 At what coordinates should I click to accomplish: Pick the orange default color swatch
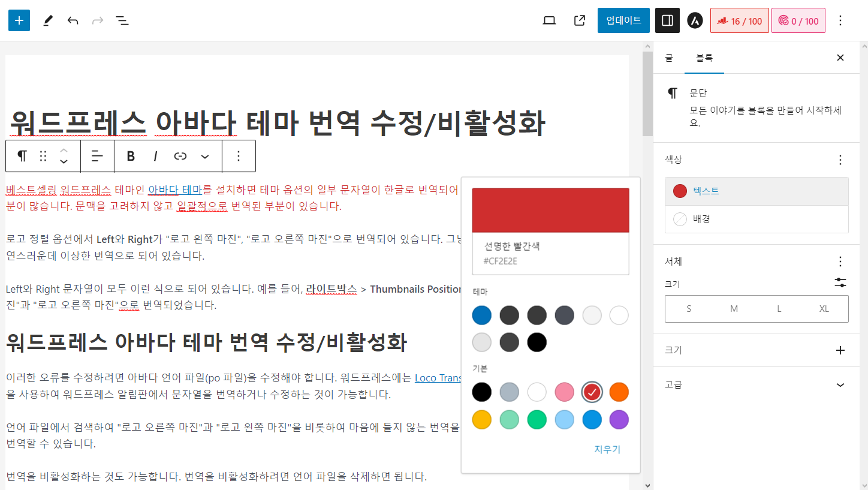pyautogui.click(x=619, y=392)
